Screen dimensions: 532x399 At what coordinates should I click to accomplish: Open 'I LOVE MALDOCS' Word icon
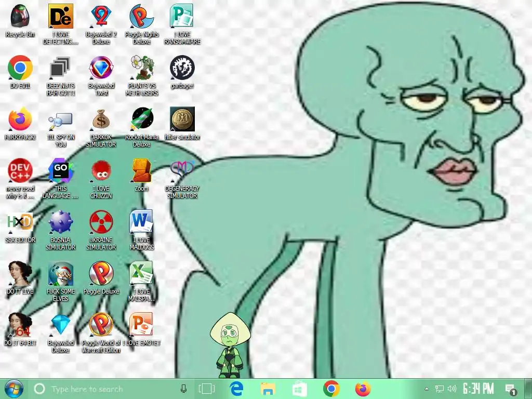tap(141, 222)
